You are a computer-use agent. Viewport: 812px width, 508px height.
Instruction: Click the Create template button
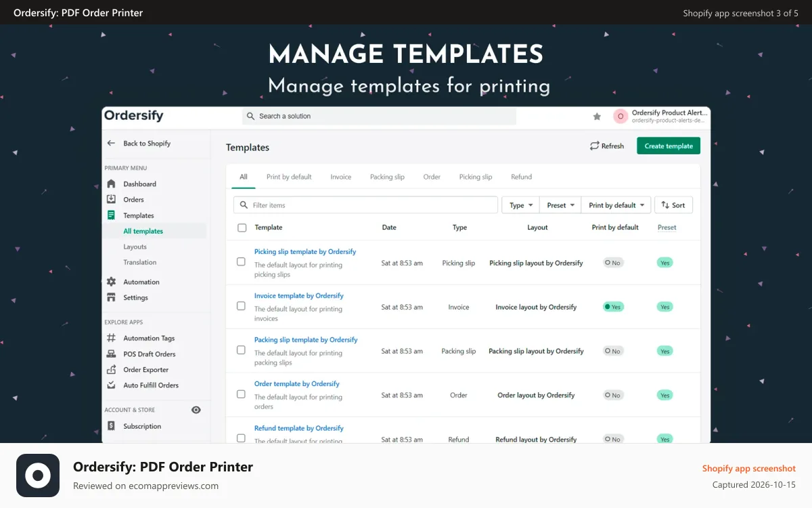669,146
